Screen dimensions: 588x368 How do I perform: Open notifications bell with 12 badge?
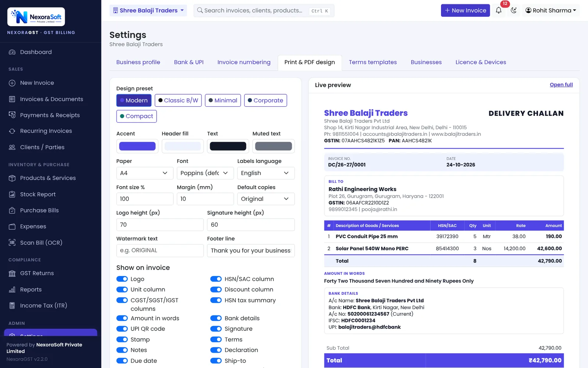[499, 10]
